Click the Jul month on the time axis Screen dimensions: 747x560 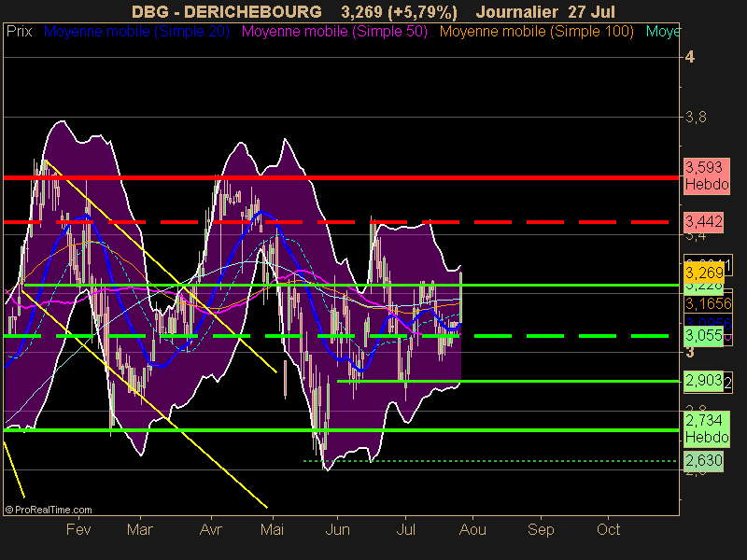coord(405,529)
